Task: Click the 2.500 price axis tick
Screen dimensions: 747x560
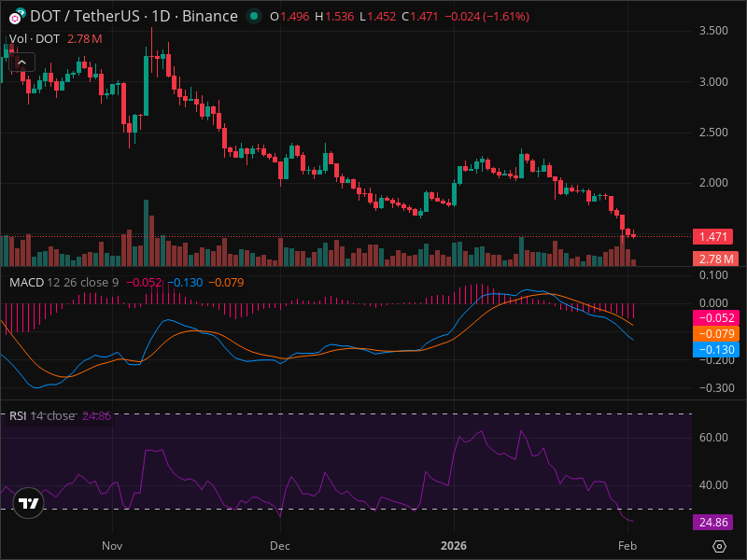Action: (713, 133)
